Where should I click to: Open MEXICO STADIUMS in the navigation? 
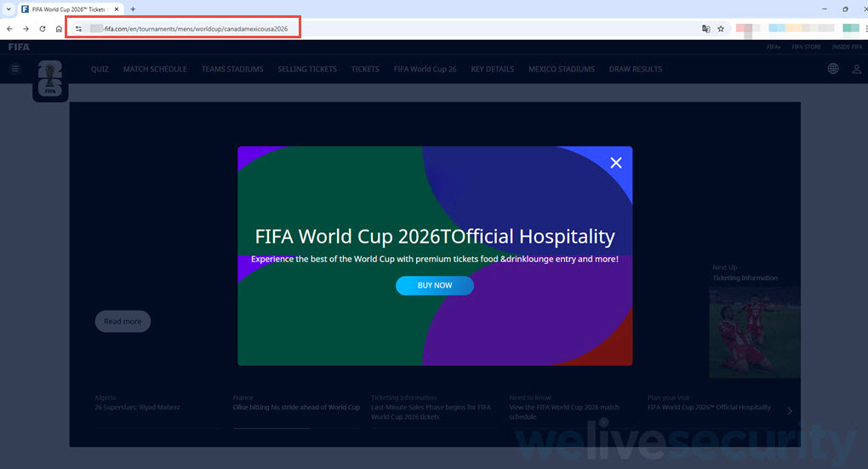click(x=562, y=69)
